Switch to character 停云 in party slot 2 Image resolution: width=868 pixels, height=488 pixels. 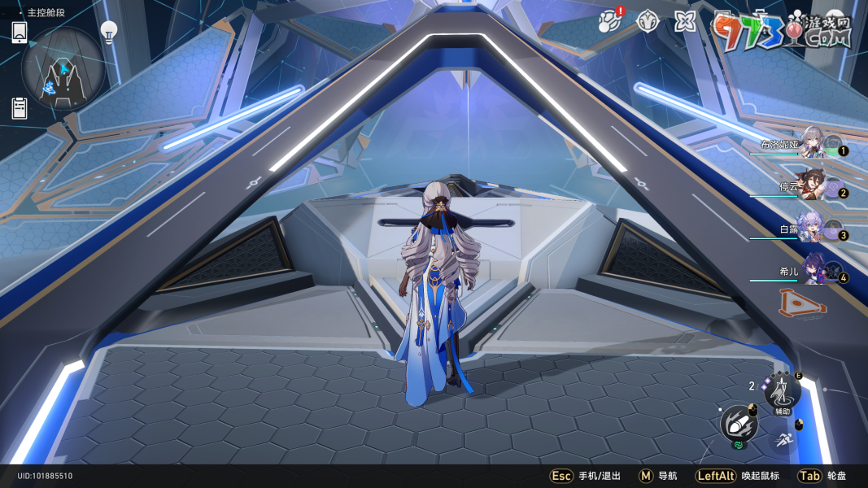tap(812, 186)
